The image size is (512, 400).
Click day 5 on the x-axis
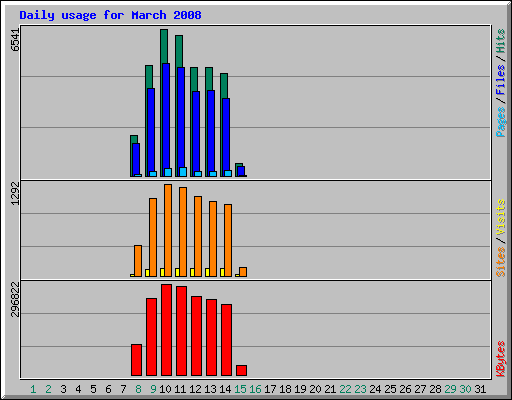[x=93, y=389]
